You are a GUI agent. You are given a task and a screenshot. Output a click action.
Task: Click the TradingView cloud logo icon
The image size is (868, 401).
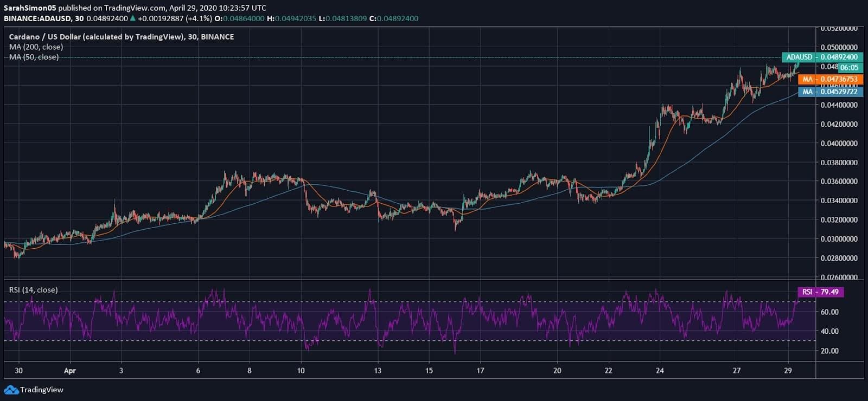[x=11, y=390]
